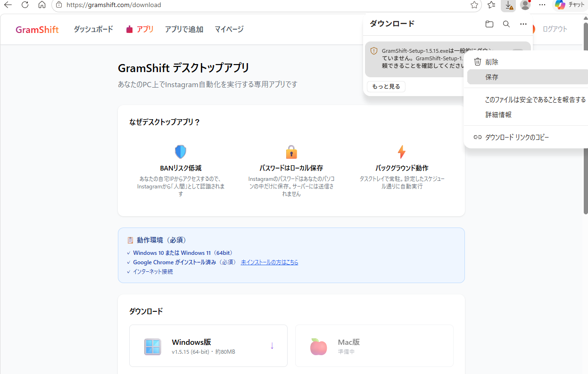
Task: Toggle the downloads toolbar icon
Action: point(508,5)
